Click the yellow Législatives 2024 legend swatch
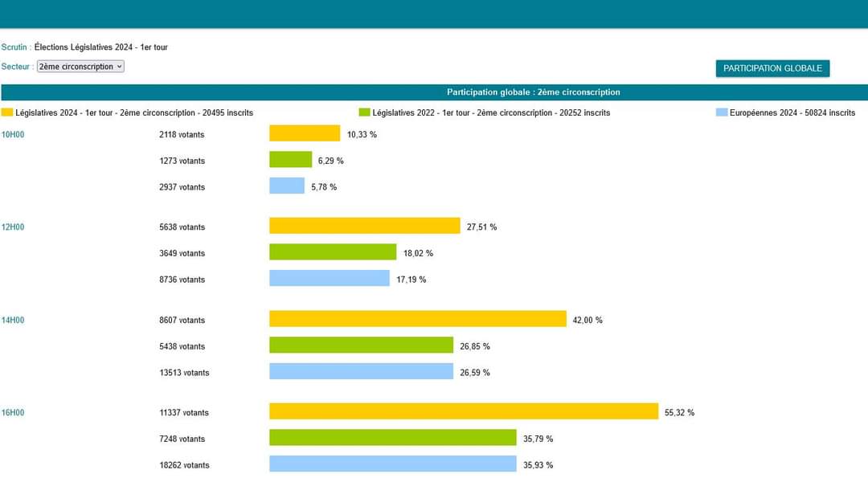 pyautogui.click(x=6, y=112)
